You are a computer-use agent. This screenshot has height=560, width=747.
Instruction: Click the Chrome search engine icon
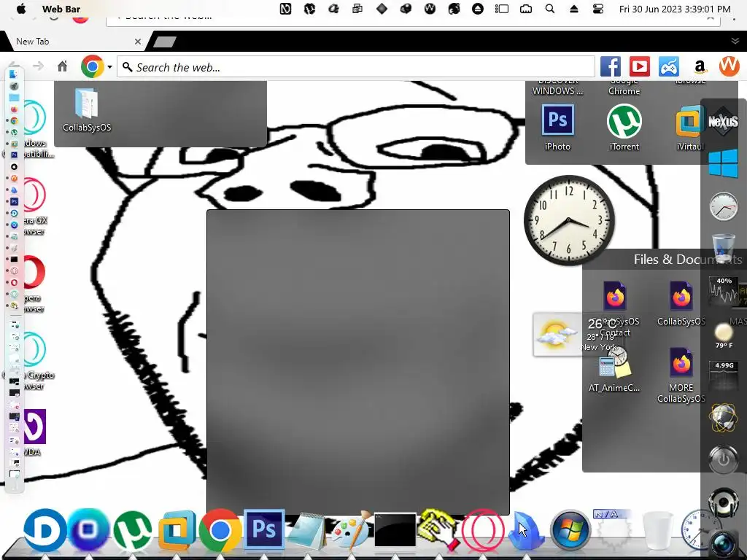click(x=93, y=66)
